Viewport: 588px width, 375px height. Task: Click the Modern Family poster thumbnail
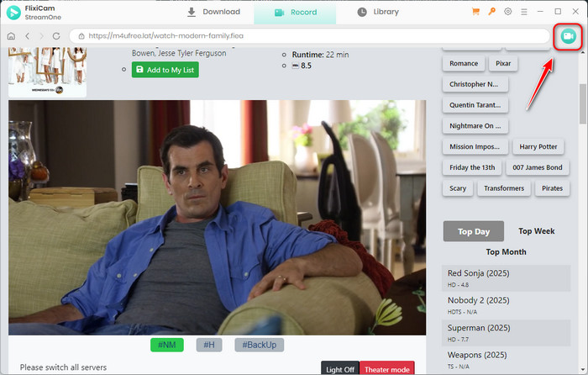(48, 72)
